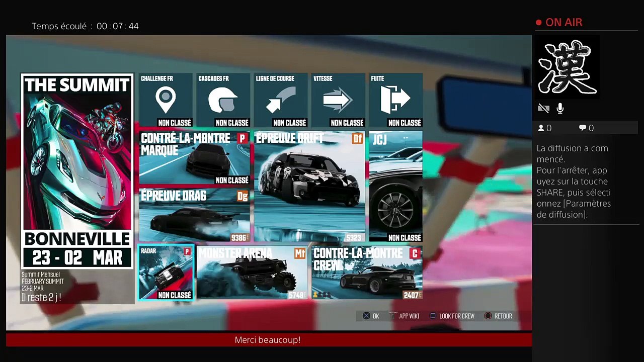This screenshot has height=362, width=644.
Task: Toggle the crossed-out camera icon
Action: coord(543,108)
